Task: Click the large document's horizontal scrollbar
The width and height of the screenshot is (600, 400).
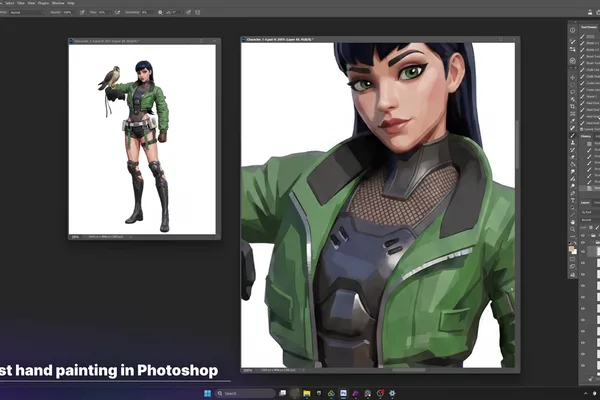Action: (409, 370)
